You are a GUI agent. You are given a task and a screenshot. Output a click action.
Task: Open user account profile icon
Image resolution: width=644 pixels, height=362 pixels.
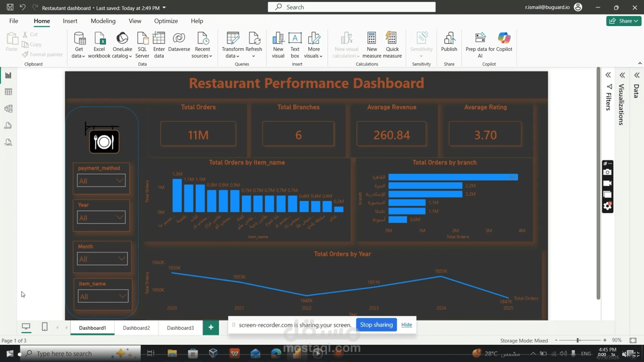point(578,7)
